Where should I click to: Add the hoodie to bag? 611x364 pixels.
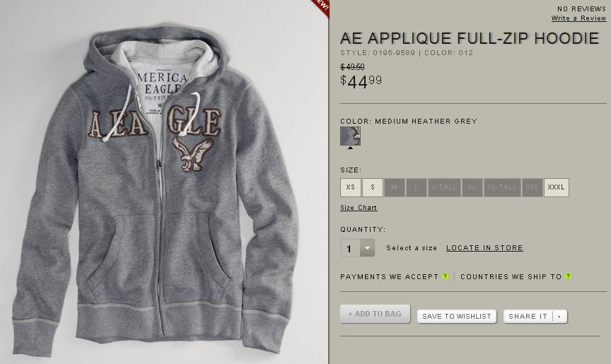pos(375,314)
